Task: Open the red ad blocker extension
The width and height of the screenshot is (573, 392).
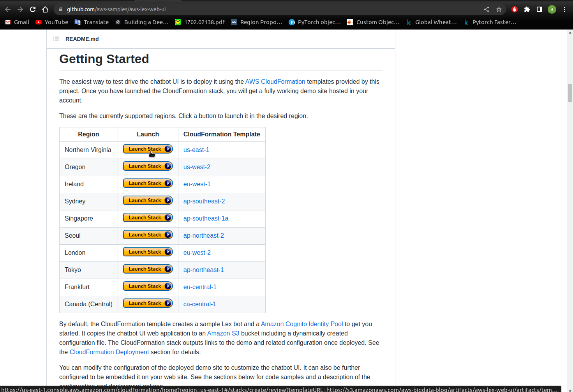Action: point(515,9)
